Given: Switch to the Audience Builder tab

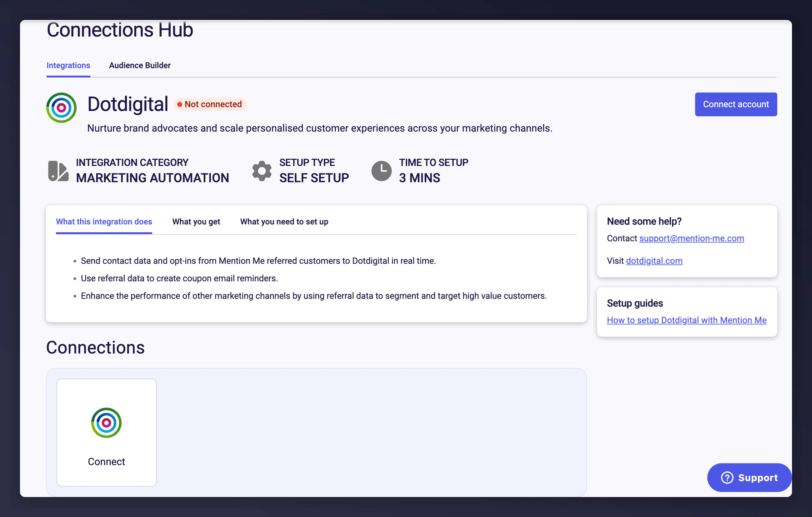Looking at the screenshot, I should 140,65.
